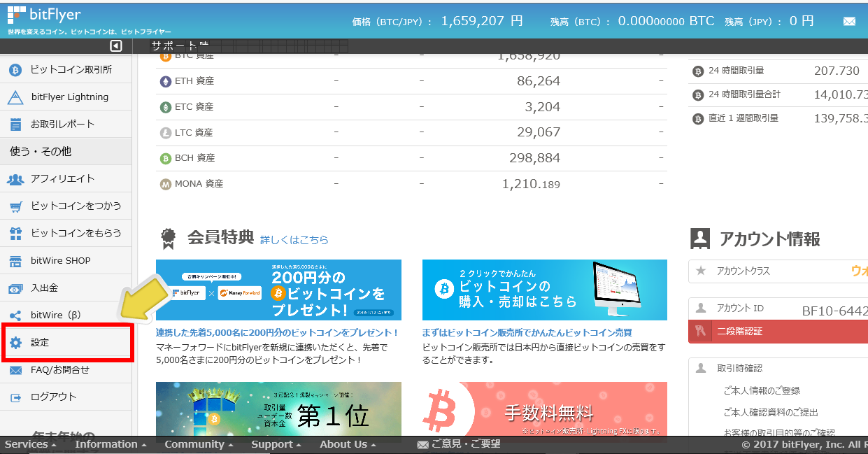Click the 入出金 deposit icon
868x454 pixels.
click(x=15, y=288)
